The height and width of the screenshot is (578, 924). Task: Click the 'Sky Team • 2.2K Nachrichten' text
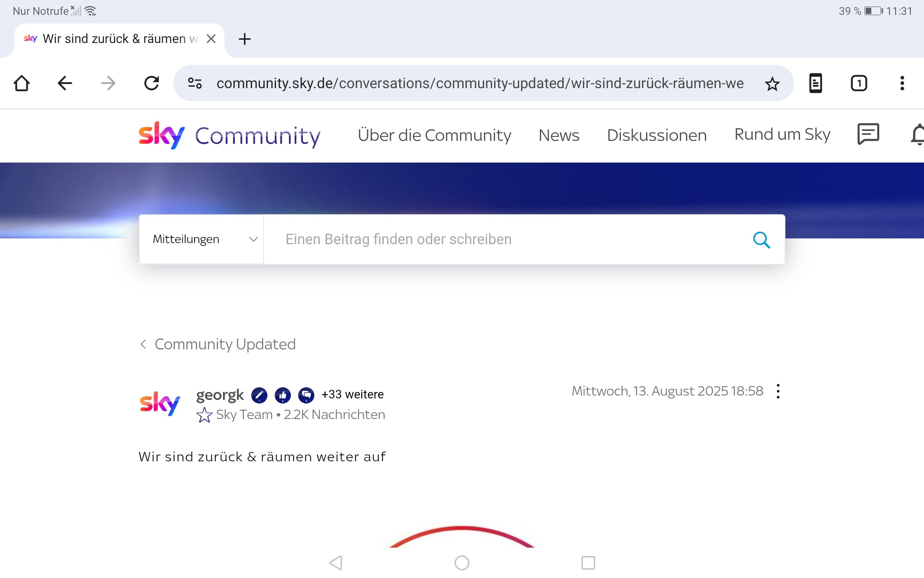pyautogui.click(x=301, y=415)
